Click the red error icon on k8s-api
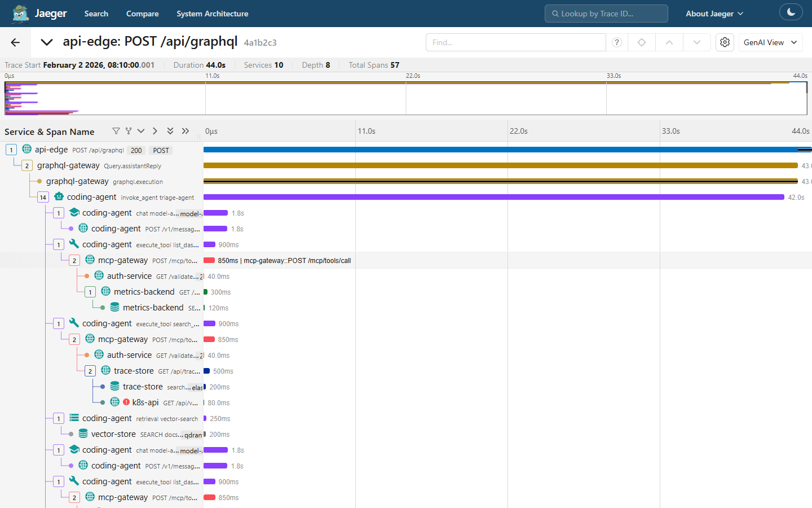This screenshot has height=508, width=812. pos(126,402)
